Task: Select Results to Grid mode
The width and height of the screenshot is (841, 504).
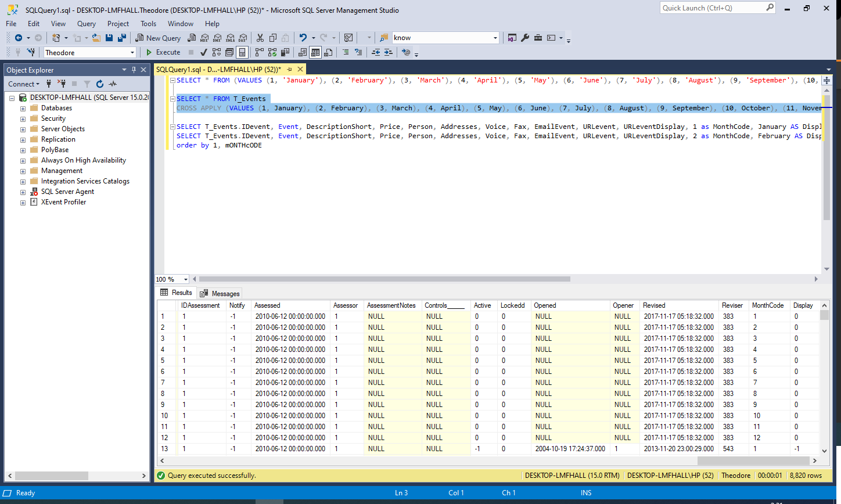Action: (x=315, y=52)
